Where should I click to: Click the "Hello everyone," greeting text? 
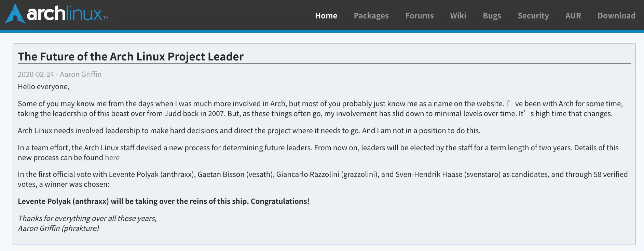click(x=43, y=87)
